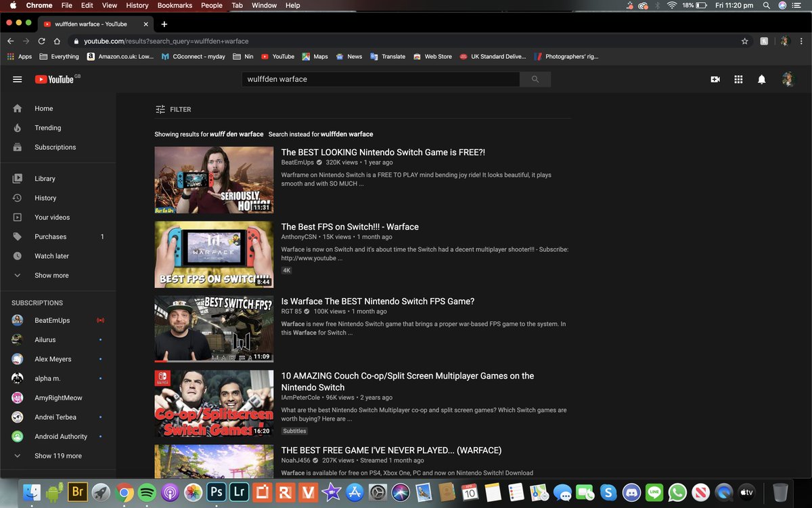Image resolution: width=812 pixels, height=508 pixels.
Task: Open the View menu
Action: (110, 5)
